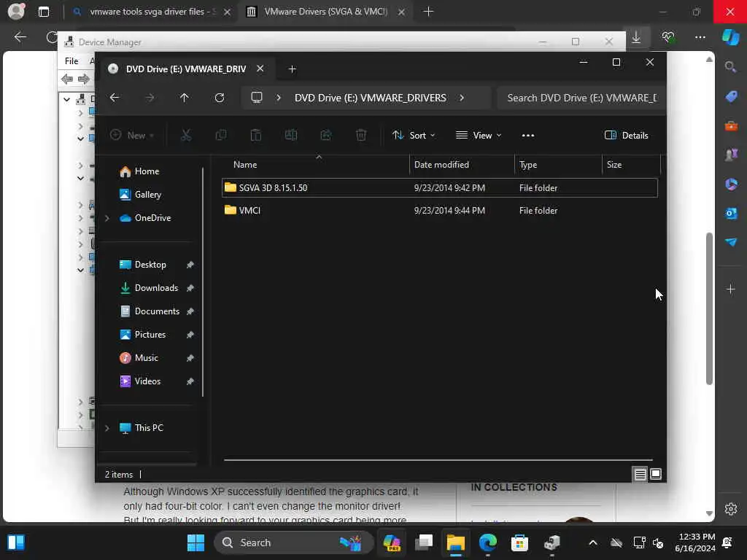747x560 pixels.
Task: Select the SGVA 3D 8.15.1.50 folder
Action: click(x=440, y=187)
